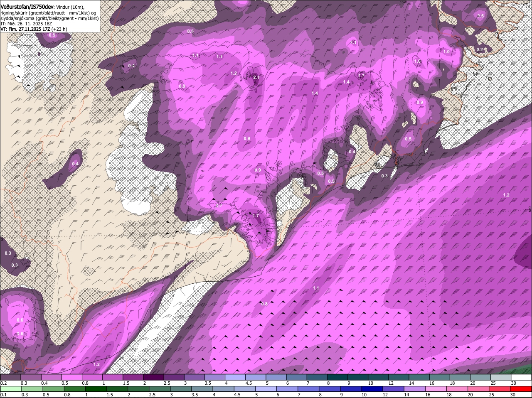The width and height of the screenshot is (532, 398).
Task: Pick the upper legend swatch for 0.8–1
Action: coord(92,377)
